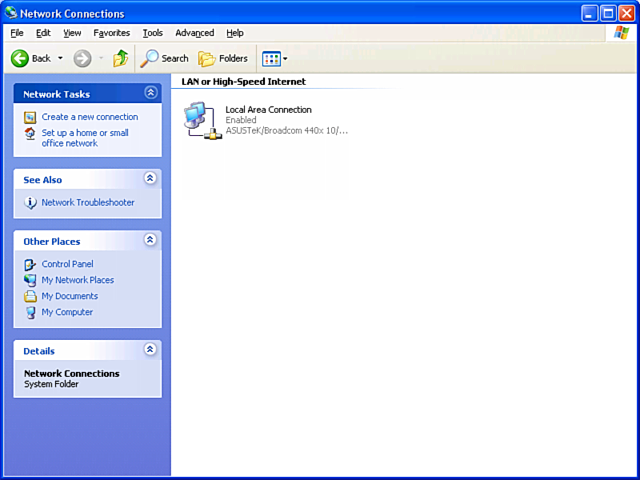Open the Back button history dropdown arrow
The height and width of the screenshot is (480, 640).
60,58
